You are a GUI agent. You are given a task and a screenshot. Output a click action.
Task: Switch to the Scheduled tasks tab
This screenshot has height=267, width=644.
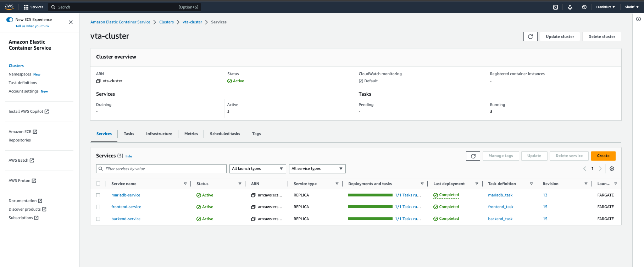pos(225,134)
